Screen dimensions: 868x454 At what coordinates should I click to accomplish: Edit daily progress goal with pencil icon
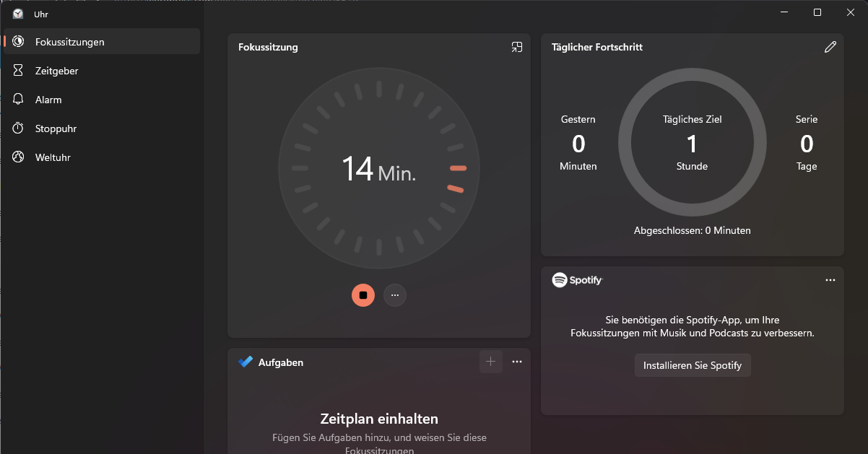coord(830,48)
